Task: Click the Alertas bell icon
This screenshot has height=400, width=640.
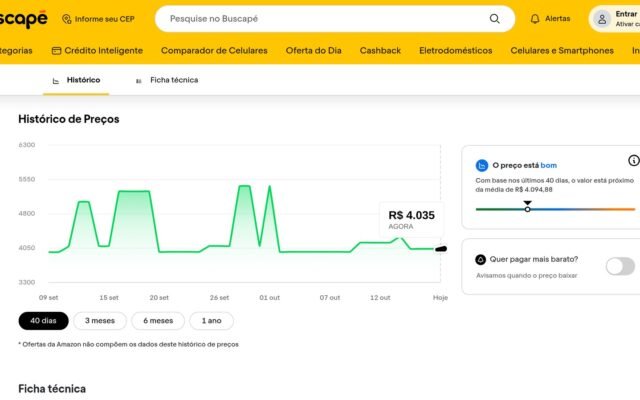Action: [x=535, y=19]
